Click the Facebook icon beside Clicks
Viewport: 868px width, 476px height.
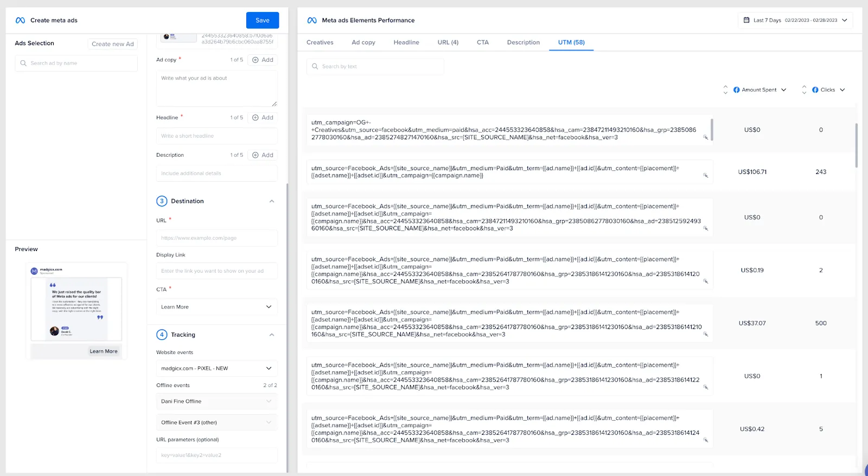(815, 90)
